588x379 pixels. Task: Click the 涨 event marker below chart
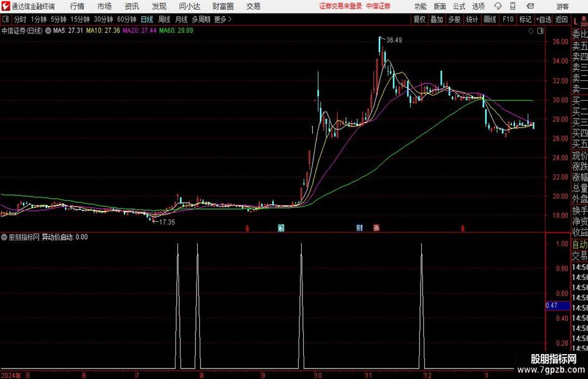(x=376, y=228)
